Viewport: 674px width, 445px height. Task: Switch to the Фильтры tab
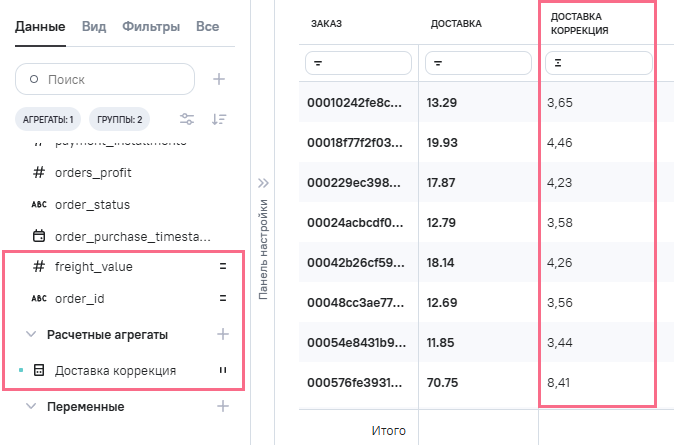pos(152,26)
